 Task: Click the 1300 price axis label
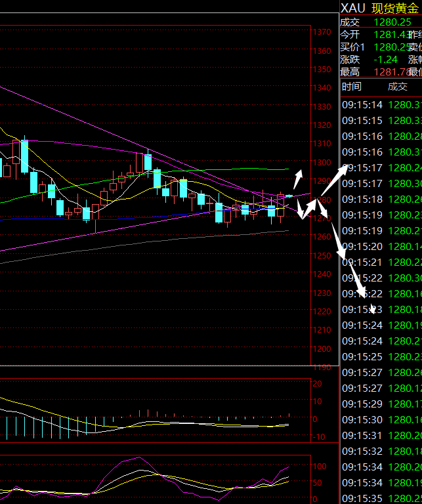coord(322,163)
